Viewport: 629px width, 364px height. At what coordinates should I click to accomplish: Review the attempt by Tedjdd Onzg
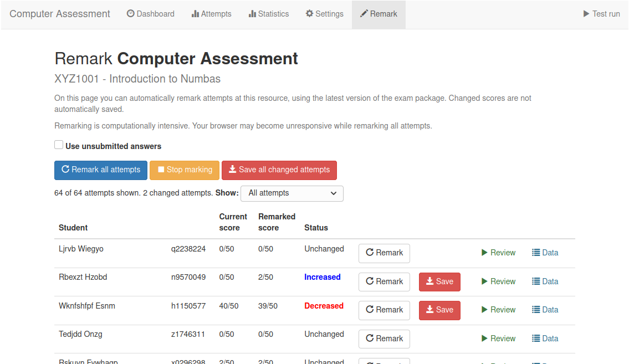499,339
